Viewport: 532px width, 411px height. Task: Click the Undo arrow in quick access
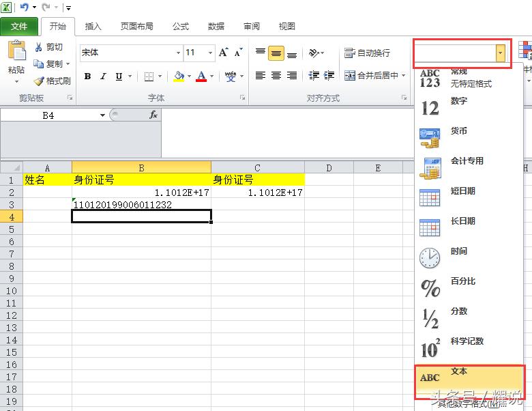[25, 7]
